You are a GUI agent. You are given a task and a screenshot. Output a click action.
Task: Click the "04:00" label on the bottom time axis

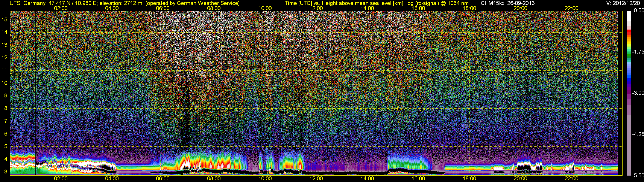point(112,179)
